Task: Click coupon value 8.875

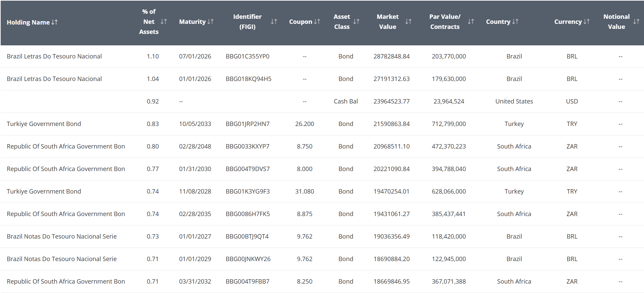Action: coord(305,214)
